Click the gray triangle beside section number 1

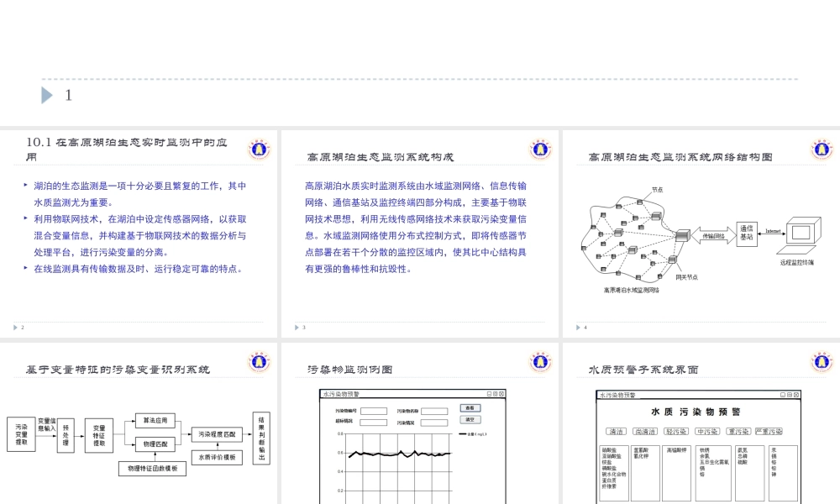[x=48, y=95]
